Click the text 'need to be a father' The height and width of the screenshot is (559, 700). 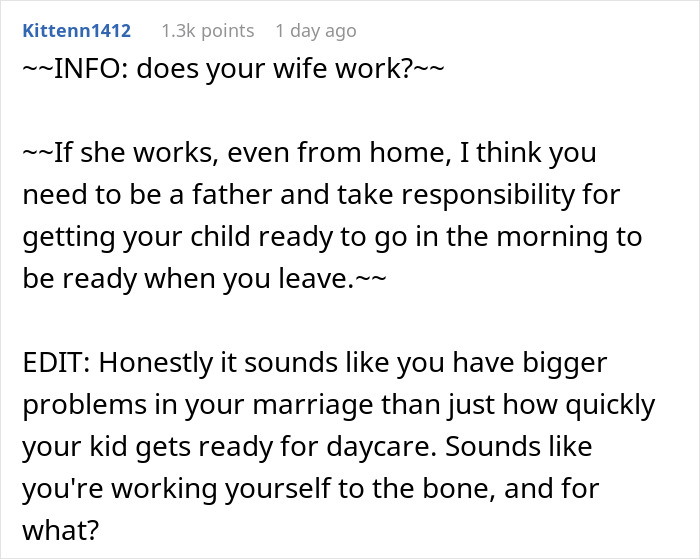118,196
